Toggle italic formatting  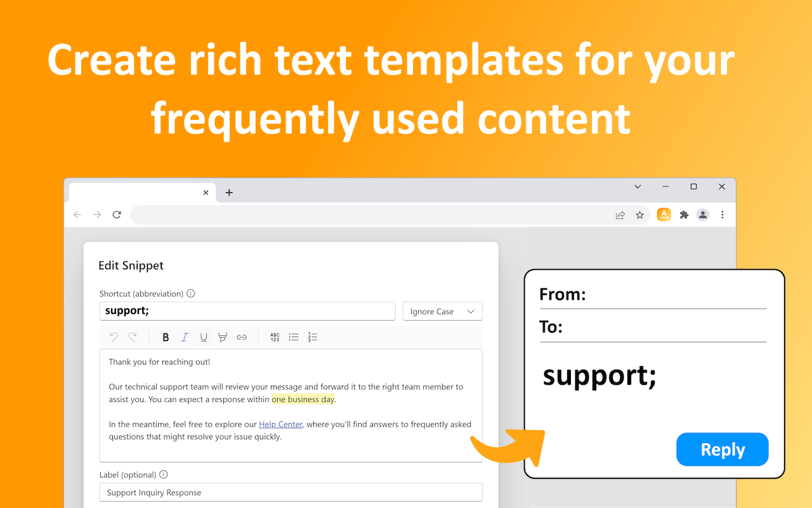pos(185,337)
